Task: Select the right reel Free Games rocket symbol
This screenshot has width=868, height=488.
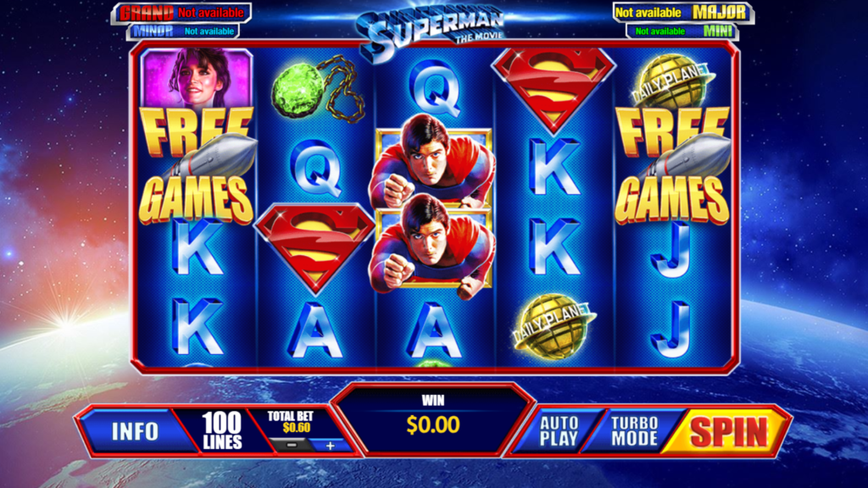Action: pos(673,165)
